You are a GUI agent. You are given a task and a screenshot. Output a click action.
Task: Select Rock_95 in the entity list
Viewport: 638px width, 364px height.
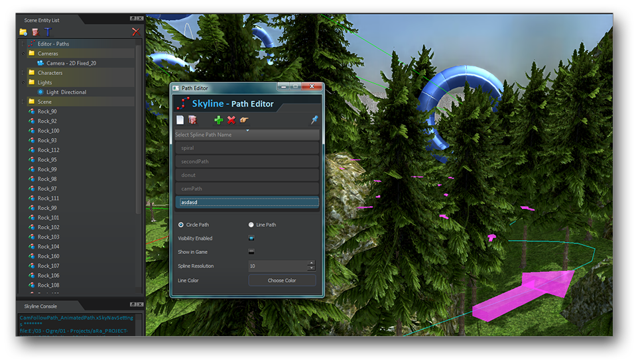click(x=47, y=159)
